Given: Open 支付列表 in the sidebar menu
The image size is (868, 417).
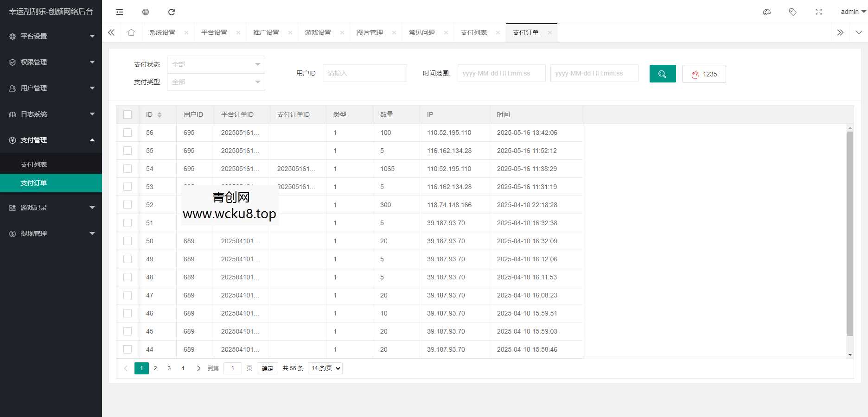Looking at the screenshot, I should coord(34,164).
